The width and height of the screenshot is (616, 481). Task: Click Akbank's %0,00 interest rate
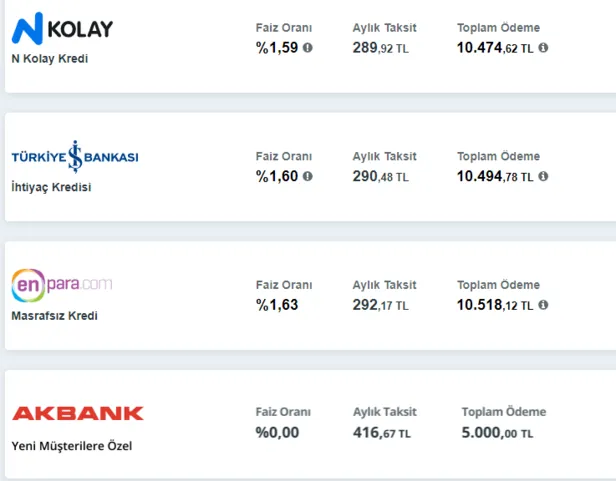(277, 433)
